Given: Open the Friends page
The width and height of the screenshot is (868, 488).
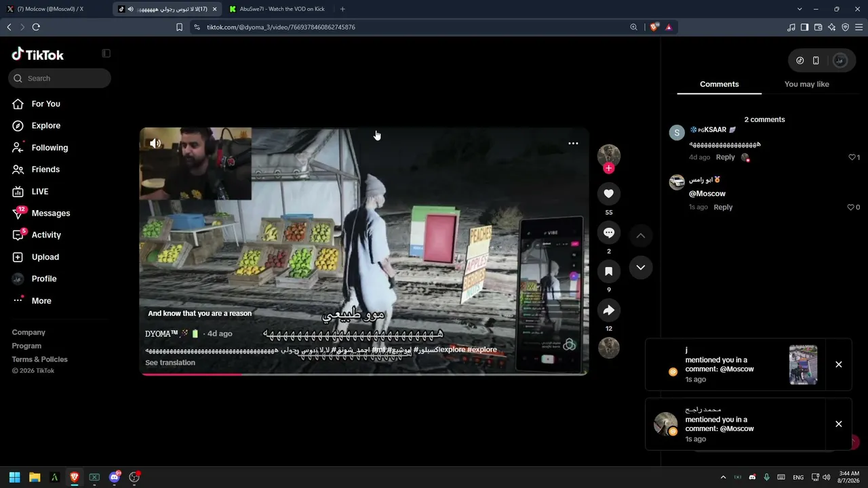Looking at the screenshot, I should (x=45, y=169).
